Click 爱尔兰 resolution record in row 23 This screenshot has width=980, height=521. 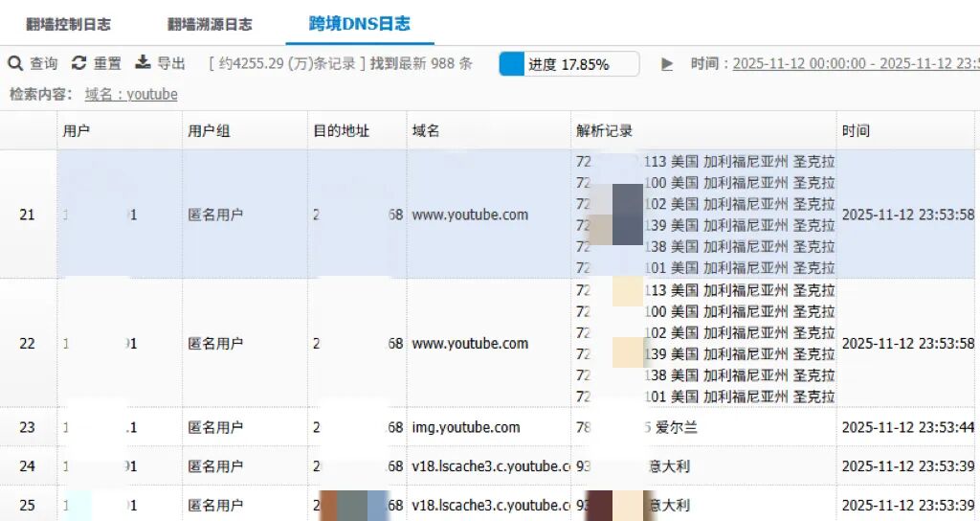pyautogui.click(x=677, y=427)
